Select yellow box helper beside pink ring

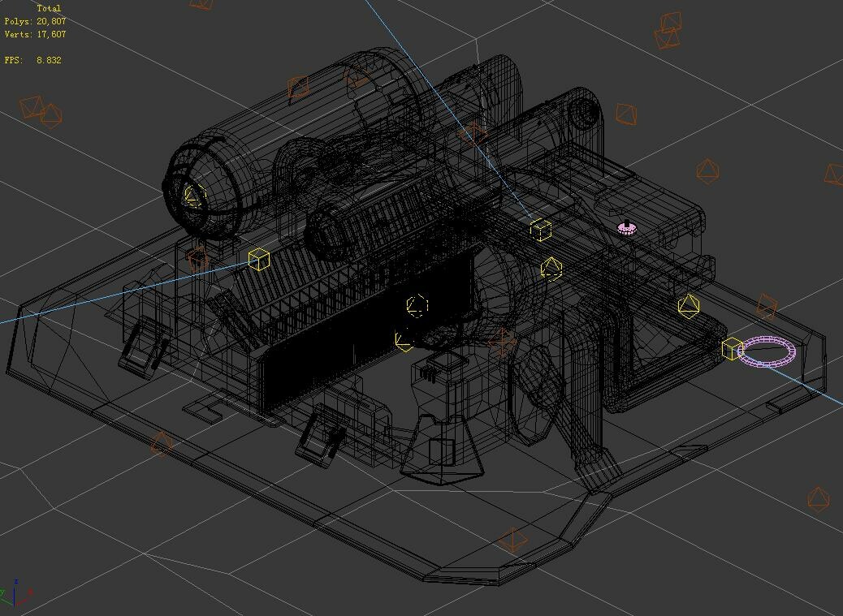click(732, 348)
